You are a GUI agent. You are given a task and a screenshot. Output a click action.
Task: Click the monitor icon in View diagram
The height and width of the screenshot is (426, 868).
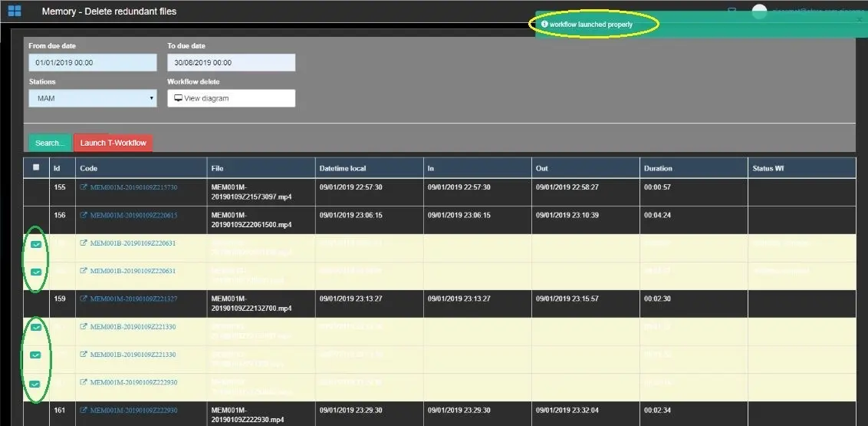pyautogui.click(x=178, y=98)
